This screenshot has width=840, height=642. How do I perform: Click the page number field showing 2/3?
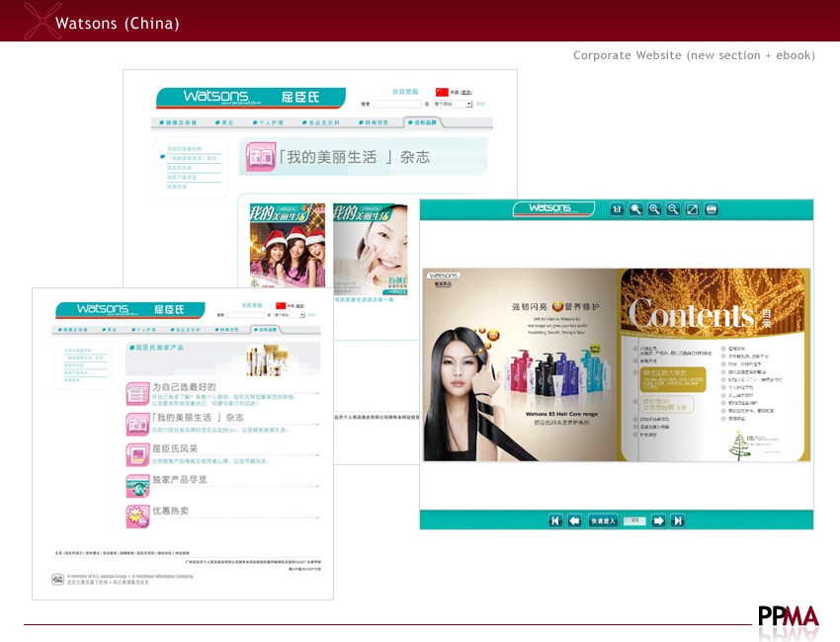click(634, 521)
